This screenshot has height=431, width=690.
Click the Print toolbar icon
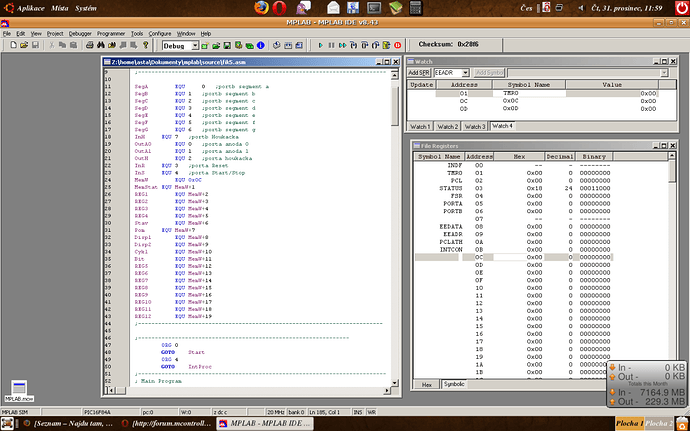click(x=89, y=45)
